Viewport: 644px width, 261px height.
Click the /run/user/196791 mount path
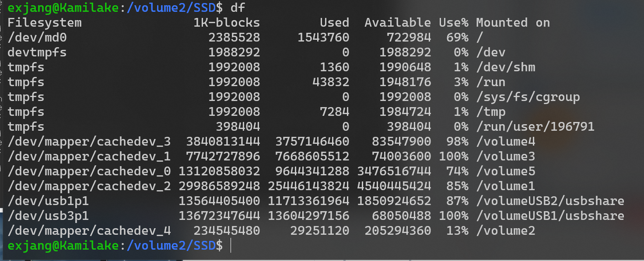(535, 127)
